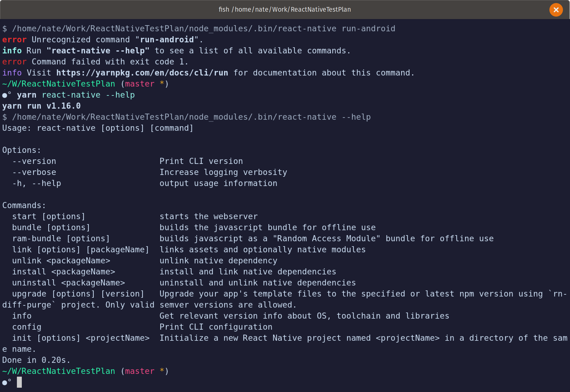The image size is (570, 392).
Task: Click the 'Commands:' heading
Action: (24, 205)
